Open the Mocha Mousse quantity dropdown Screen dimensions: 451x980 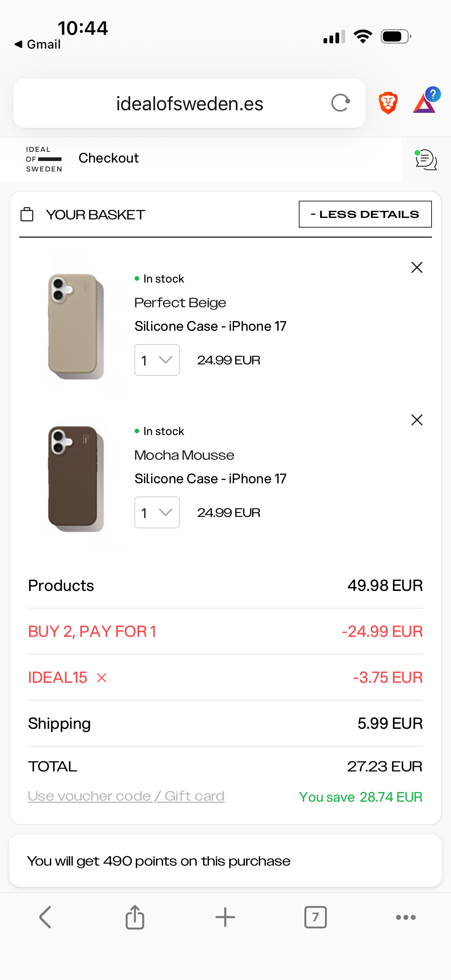[157, 512]
